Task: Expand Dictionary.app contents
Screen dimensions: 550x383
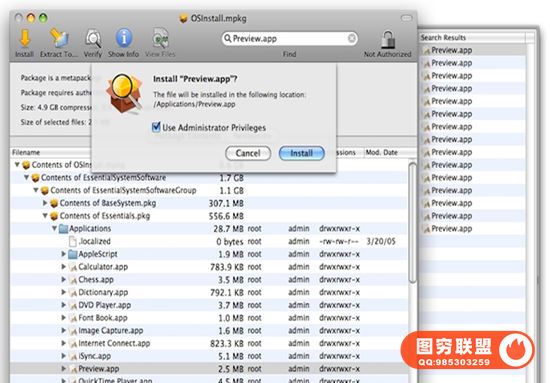Action: pyautogui.click(x=63, y=292)
